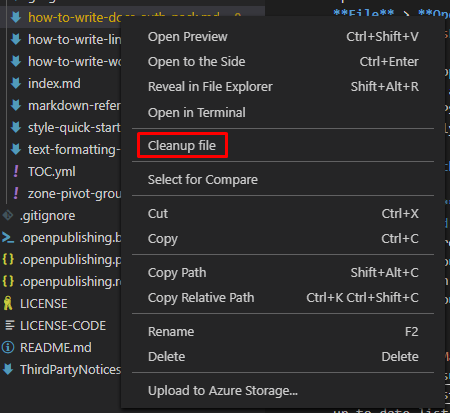Click the YAML icon beside zone-pivot-grou file
Screen dimensions: 450x413
16,193
